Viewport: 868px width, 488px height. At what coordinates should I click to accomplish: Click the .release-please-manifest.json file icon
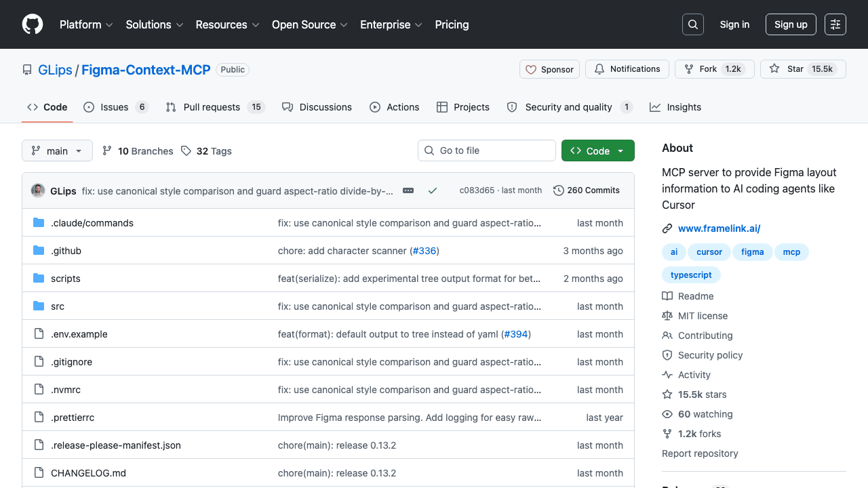(x=39, y=445)
